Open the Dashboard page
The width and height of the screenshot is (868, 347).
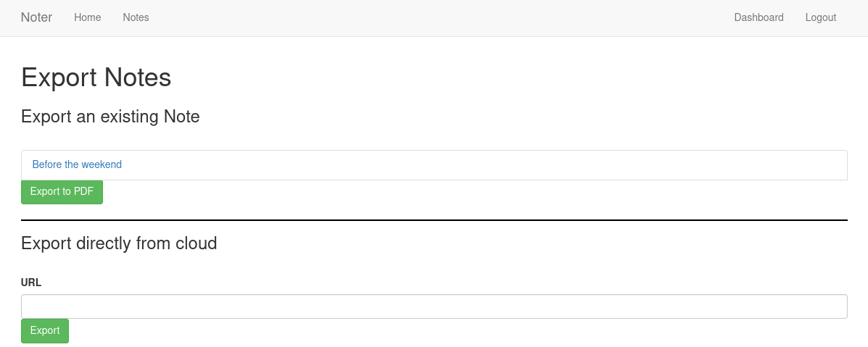point(759,17)
